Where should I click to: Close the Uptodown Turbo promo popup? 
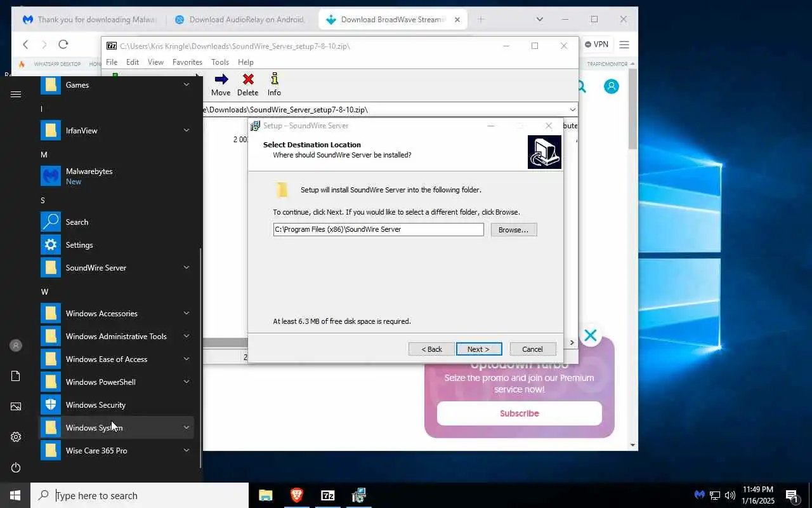pyautogui.click(x=591, y=335)
